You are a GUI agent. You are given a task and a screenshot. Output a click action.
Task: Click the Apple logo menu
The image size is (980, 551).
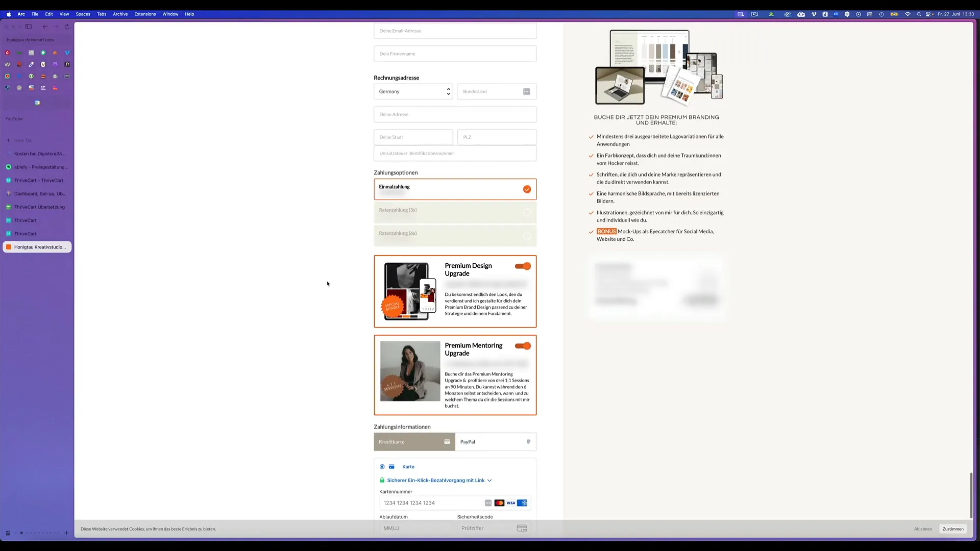point(9,14)
